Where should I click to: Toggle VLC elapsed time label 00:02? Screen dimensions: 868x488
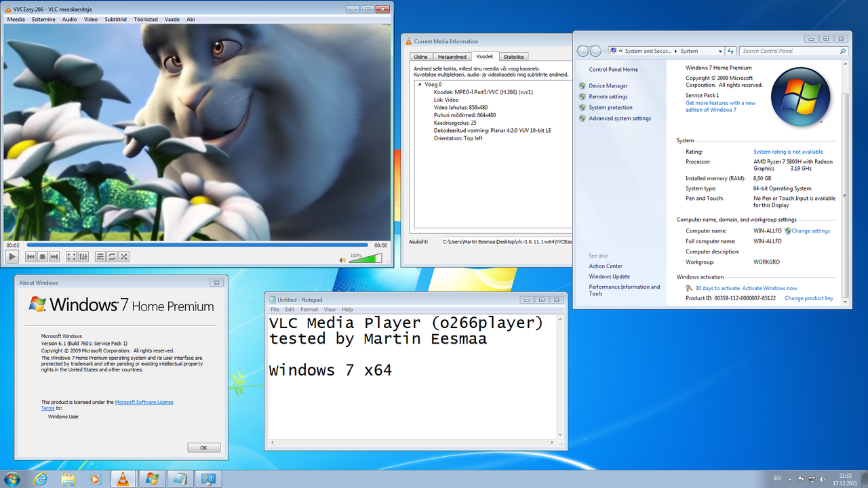click(13, 245)
